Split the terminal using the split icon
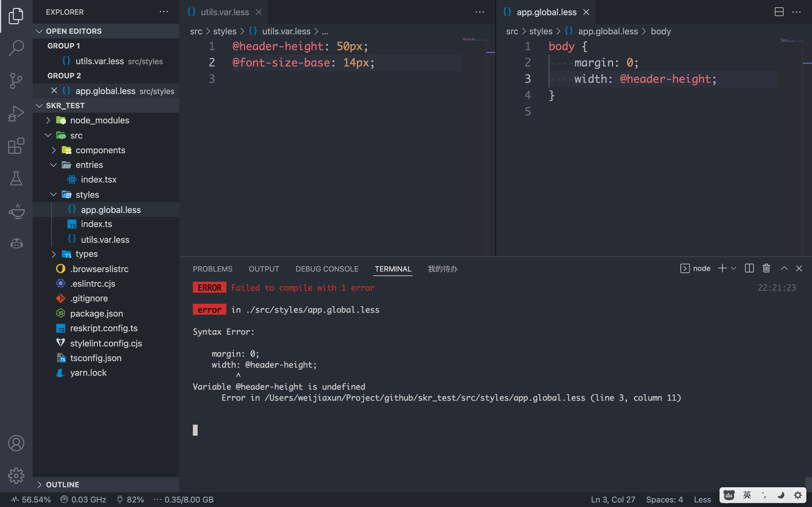Screen dimensions: 812x507 pyautogui.click(x=749, y=268)
